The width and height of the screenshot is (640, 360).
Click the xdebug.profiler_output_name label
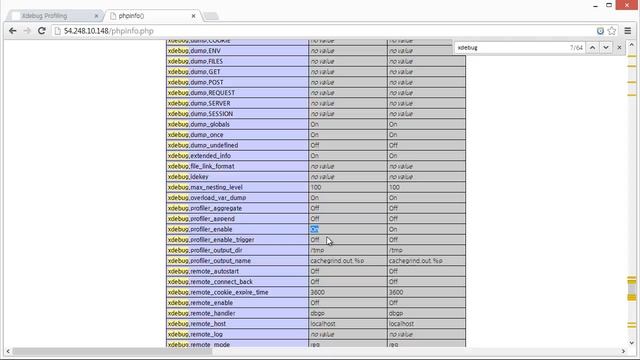[209, 261]
